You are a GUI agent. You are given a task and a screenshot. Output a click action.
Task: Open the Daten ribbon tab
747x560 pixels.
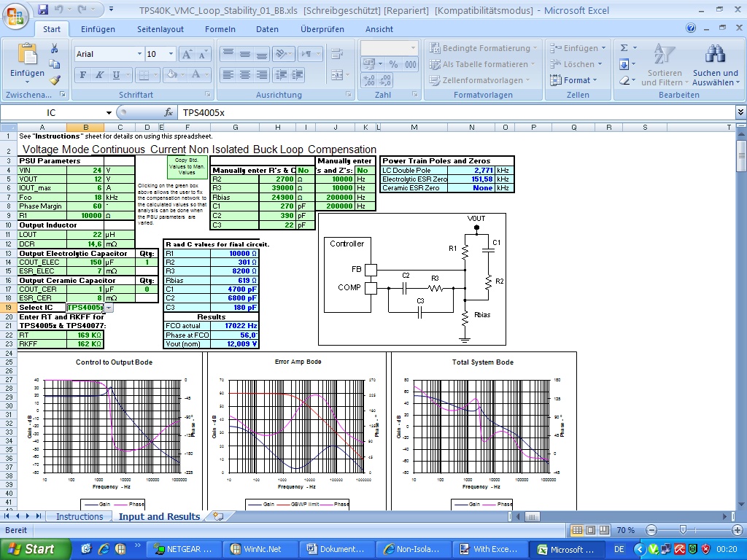pos(267,29)
